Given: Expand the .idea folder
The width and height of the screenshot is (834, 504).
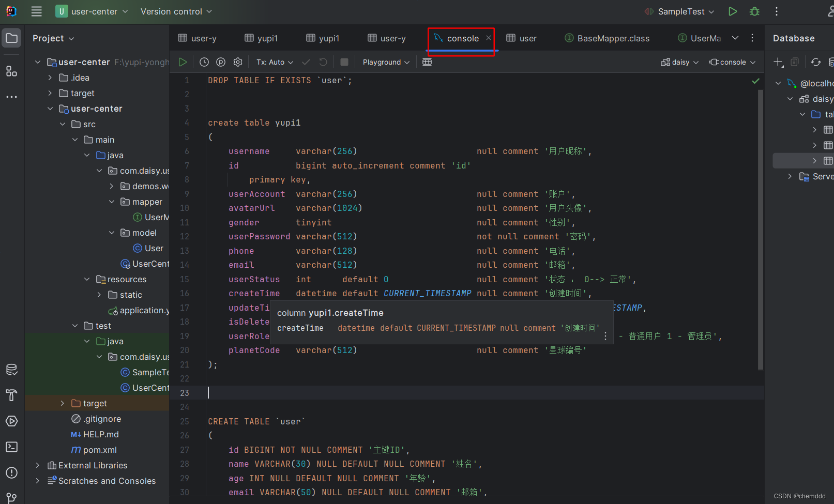Looking at the screenshot, I should tap(50, 78).
